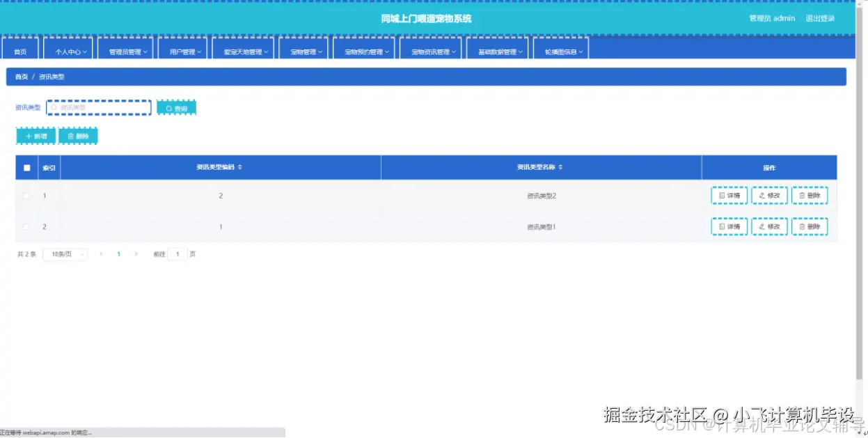Image resolution: width=868 pixels, height=438 pixels.
Task: Click 删除 for row 资讯类型2
Action: pyautogui.click(x=810, y=196)
